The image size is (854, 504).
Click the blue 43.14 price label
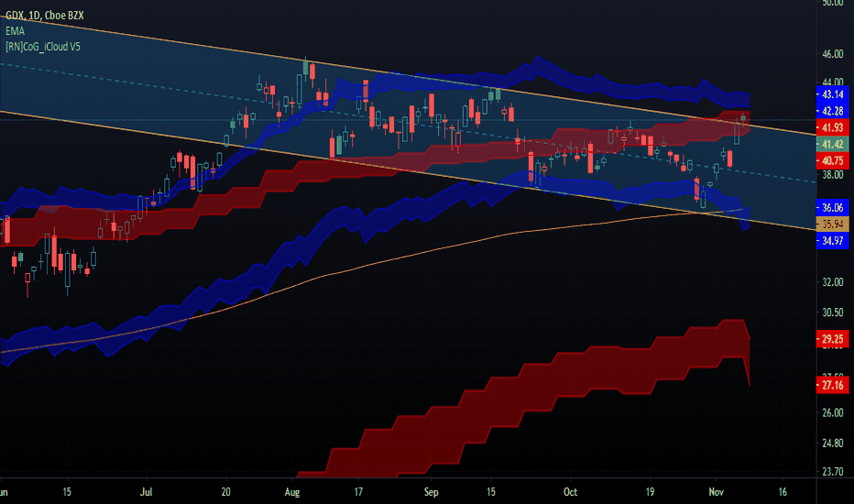point(832,94)
